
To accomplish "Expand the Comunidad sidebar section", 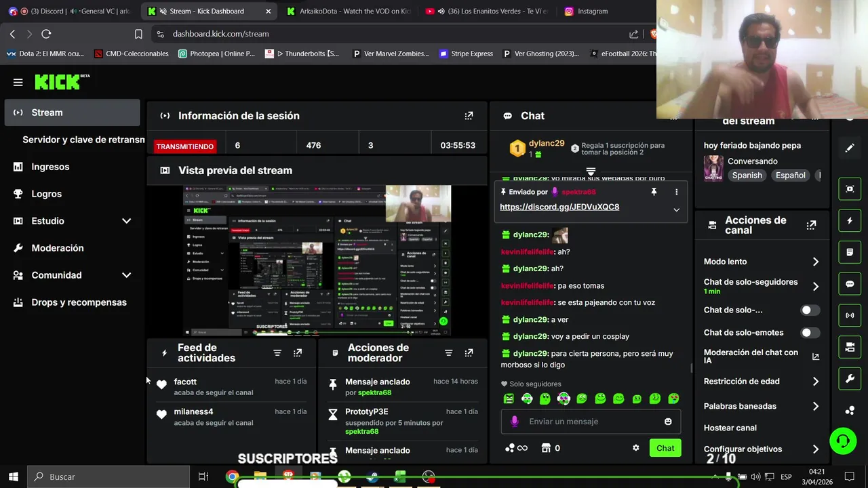I will (126, 275).
